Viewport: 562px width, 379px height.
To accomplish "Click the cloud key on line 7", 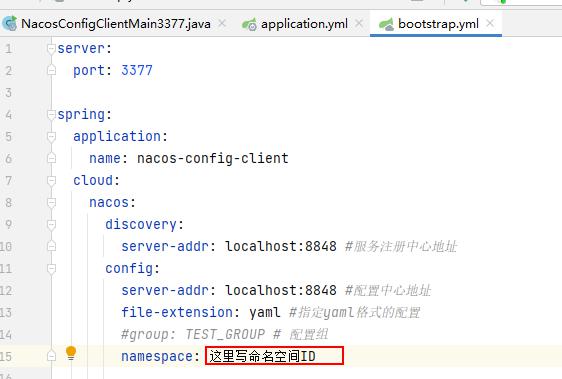I will click(x=93, y=180).
